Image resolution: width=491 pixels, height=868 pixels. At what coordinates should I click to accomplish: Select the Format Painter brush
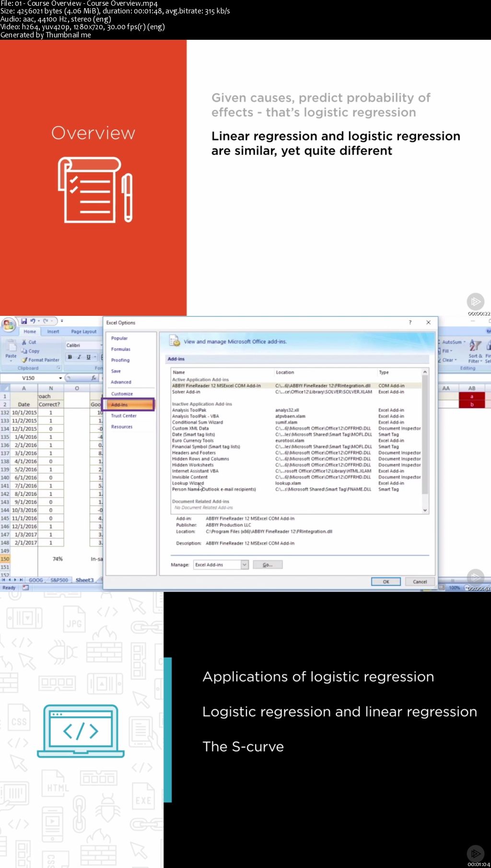(24, 359)
